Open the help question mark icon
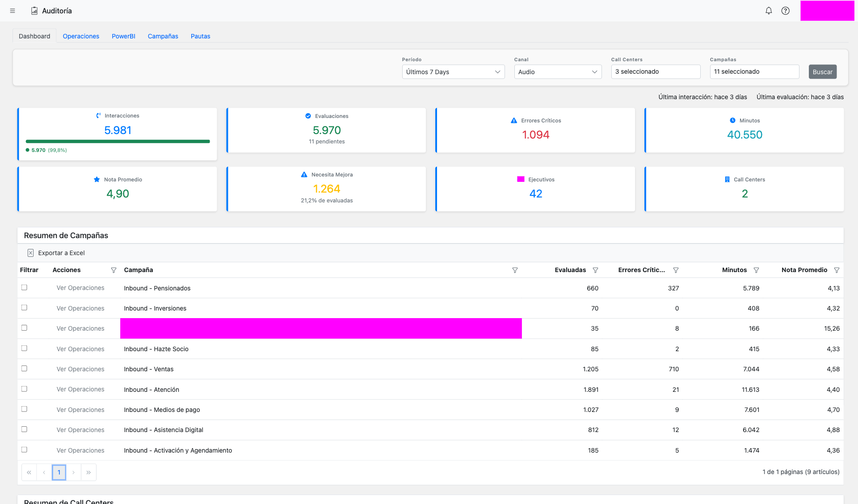 tap(785, 10)
